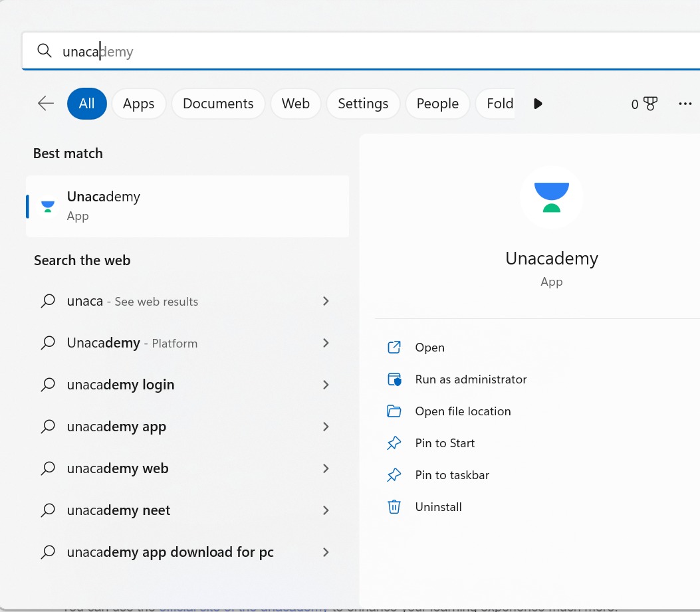The image size is (700, 612).
Task: Click the Pin to taskbar pin icon
Action: pos(394,474)
